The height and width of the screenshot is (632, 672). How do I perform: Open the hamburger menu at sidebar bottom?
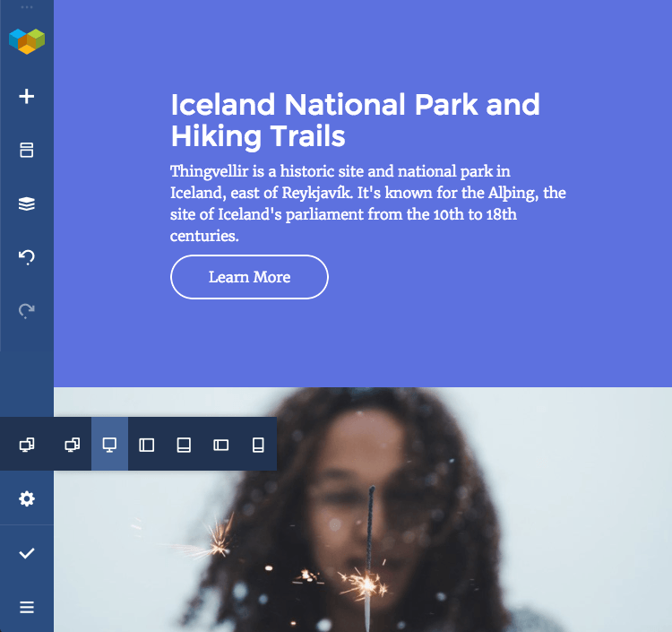[27, 607]
